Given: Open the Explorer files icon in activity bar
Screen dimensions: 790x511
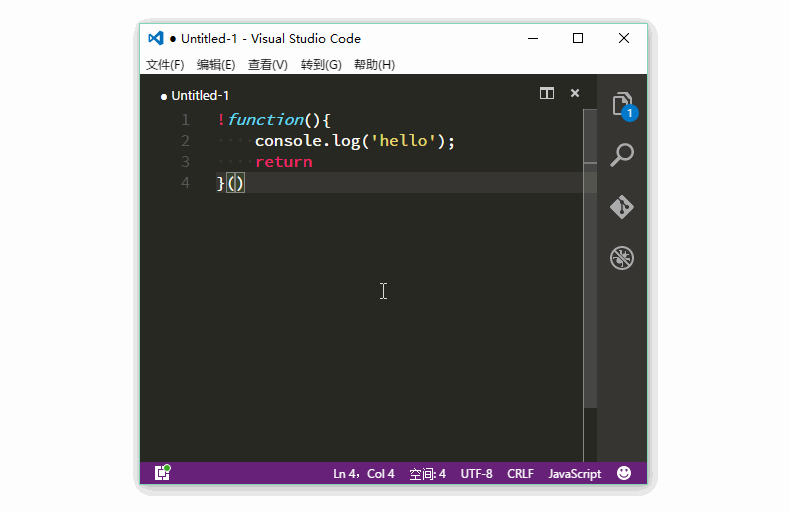Looking at the screenshot, I should (623, 105).
